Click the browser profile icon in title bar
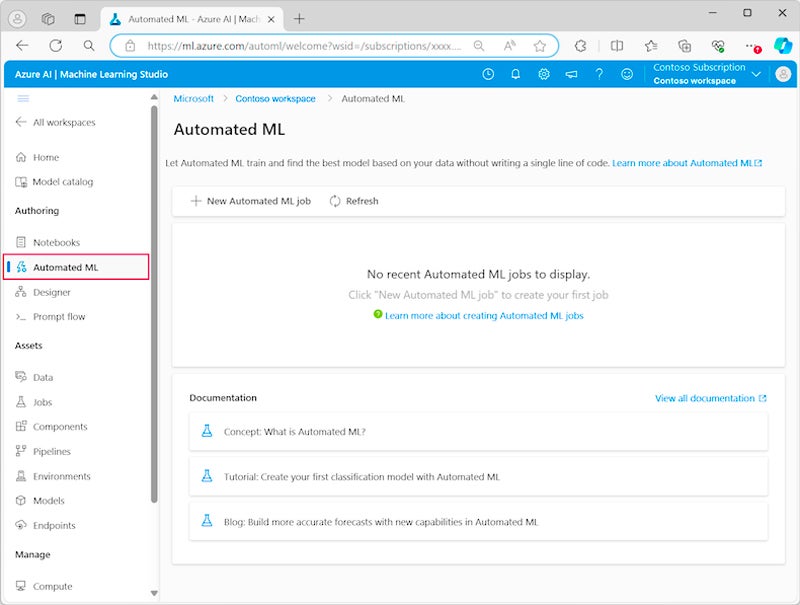This screenshot has height=605, width=800. pos(17,19)
